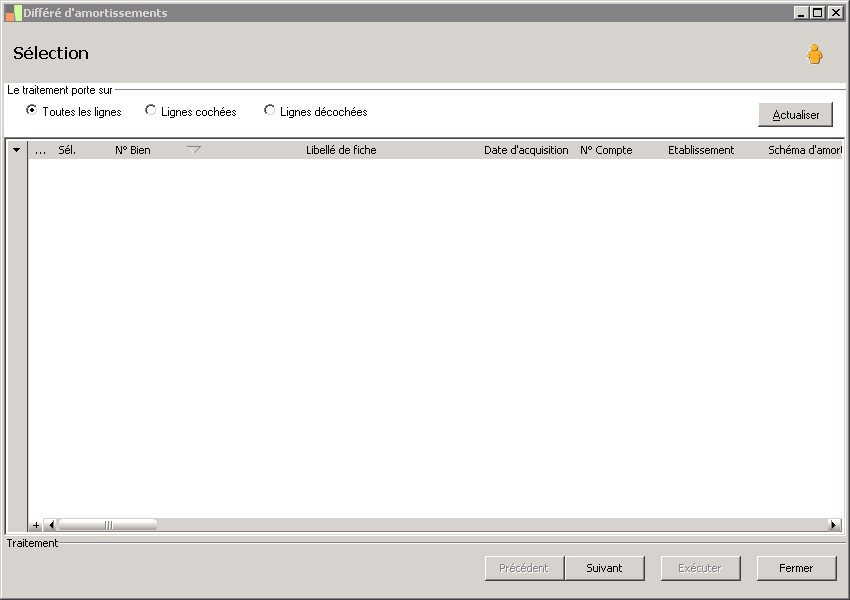Click the horizontal scrollbar thumb

coord(107,525)
